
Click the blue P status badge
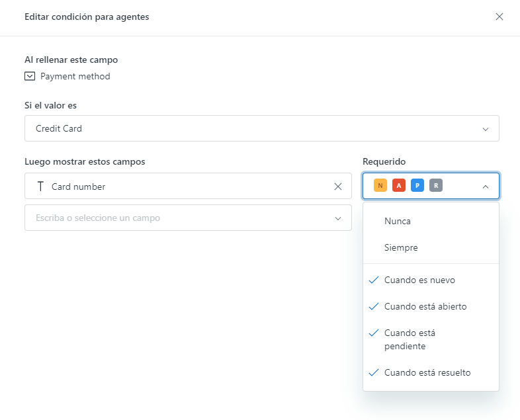[417, 186]
